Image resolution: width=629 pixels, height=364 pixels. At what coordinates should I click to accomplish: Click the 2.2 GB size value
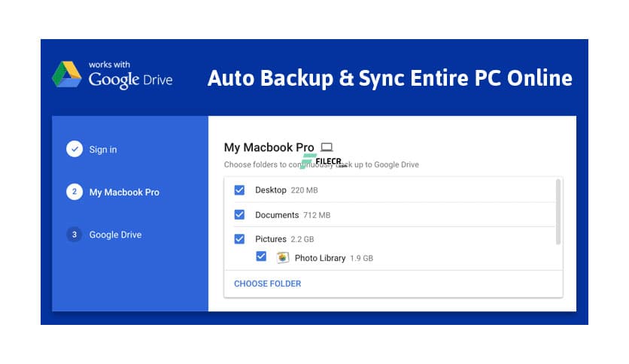pyautogui.click(x=302, y=239)
